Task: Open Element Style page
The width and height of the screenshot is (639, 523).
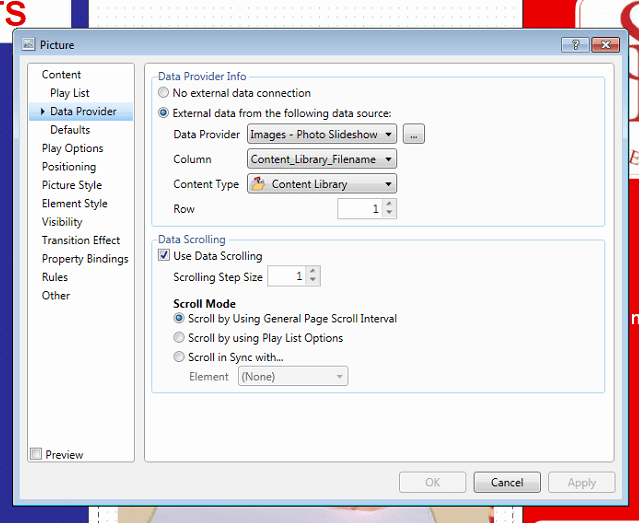Action: point(75,203)
